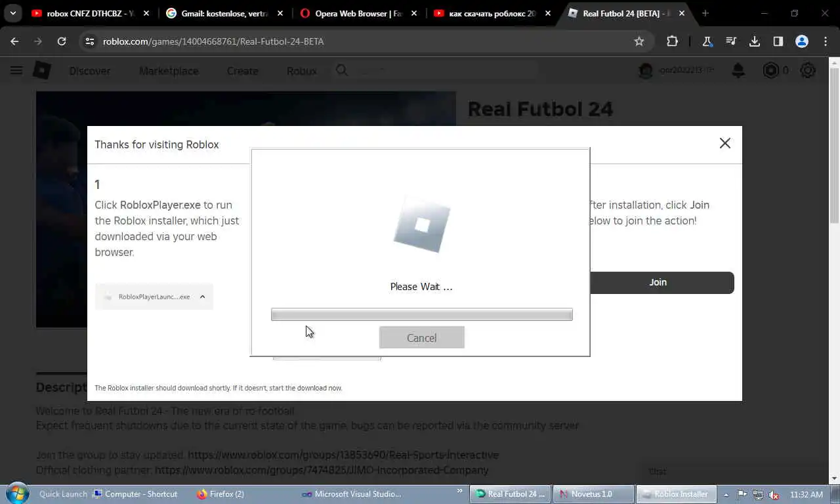Click the Roblox logo icon

pyautogui.click(x=42, y=70)
